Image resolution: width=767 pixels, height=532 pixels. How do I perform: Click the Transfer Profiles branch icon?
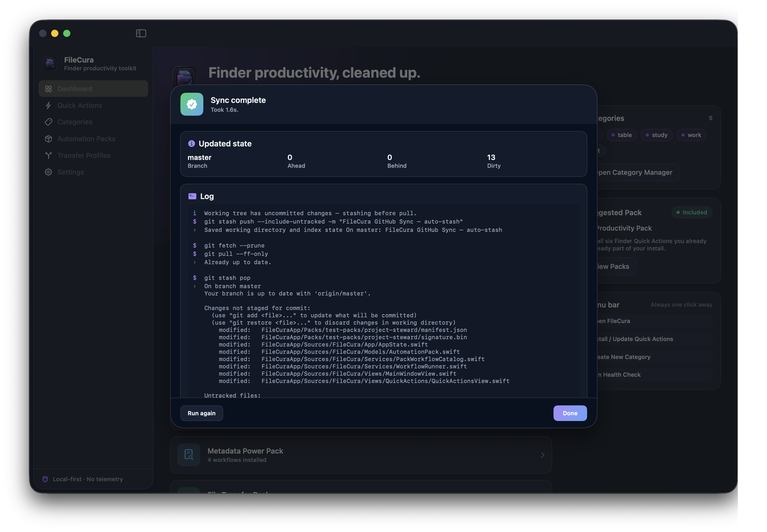tap(48, 155)
